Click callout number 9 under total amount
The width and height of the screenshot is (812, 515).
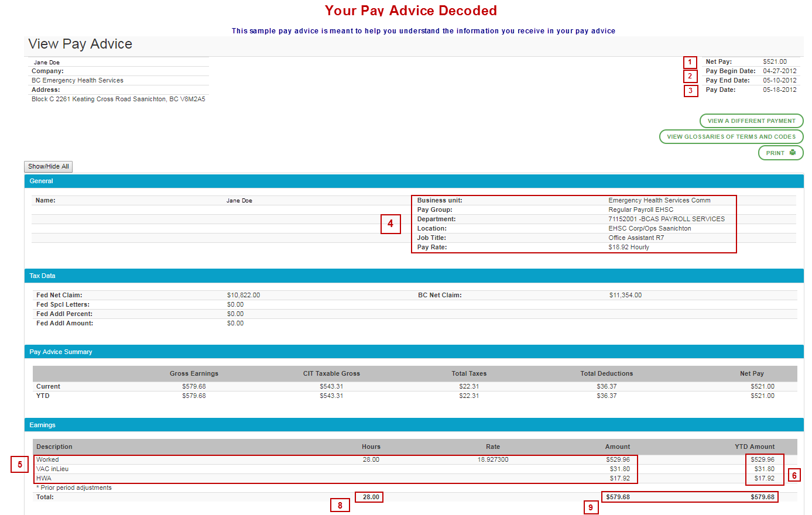(591, 507)
